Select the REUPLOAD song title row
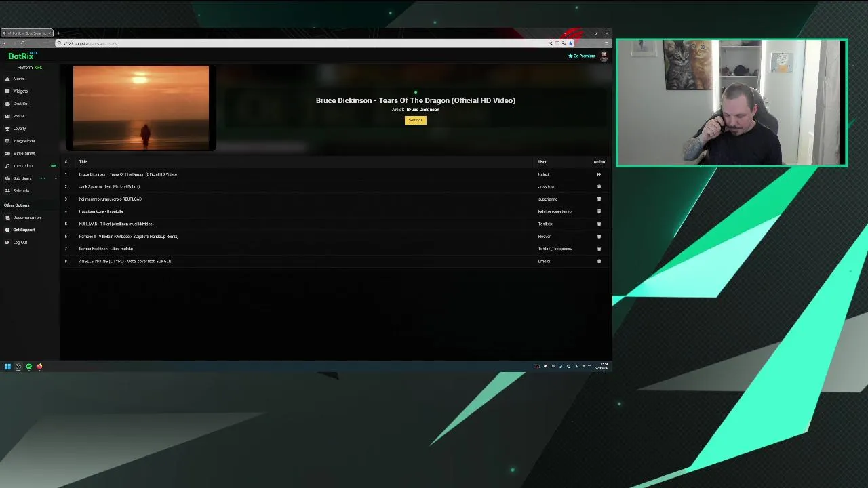The width and height of the screenshot is (868, 488). click(x=110, y=199)
